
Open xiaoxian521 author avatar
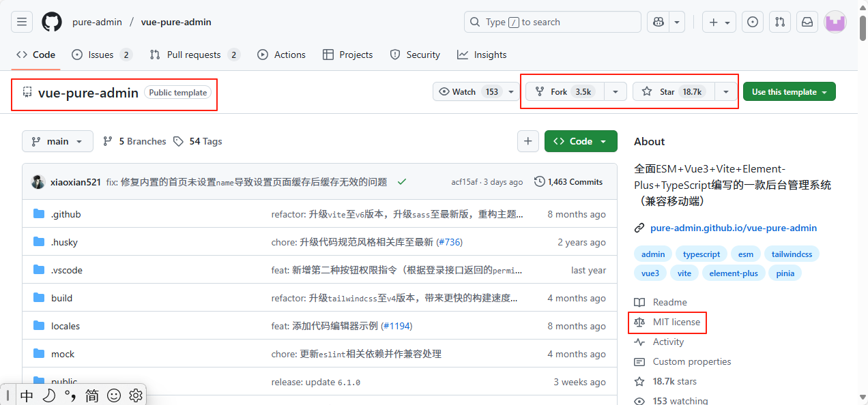(38, 182)
